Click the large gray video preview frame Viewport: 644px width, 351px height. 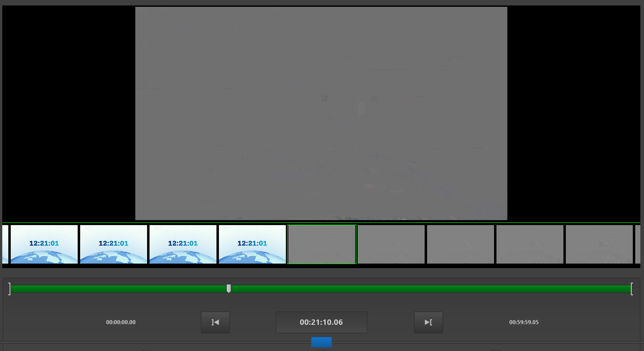321,113
